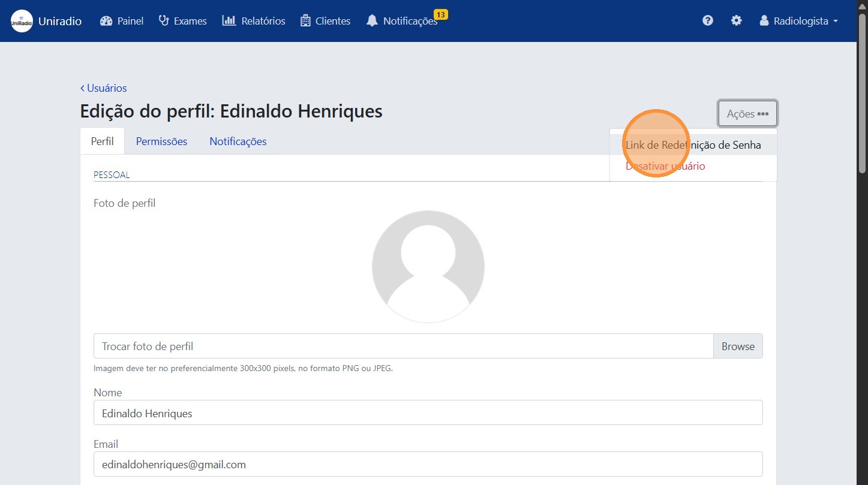Choose Desativar usuário from menu
Image resolution: width=868 pixels, height=485 pixels.
tap(665, 166)
